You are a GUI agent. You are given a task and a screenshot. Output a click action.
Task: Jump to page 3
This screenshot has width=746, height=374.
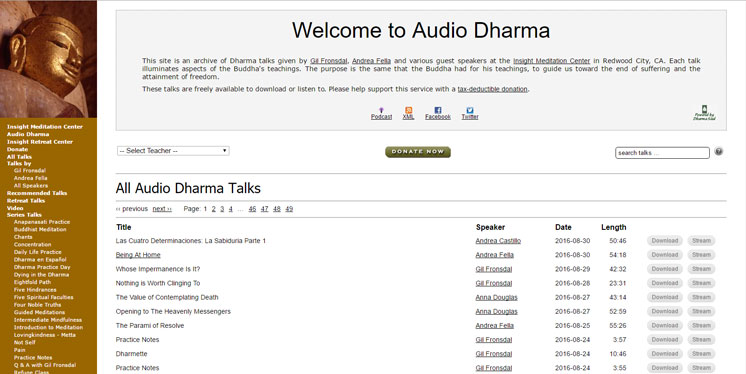pos(222,209)
